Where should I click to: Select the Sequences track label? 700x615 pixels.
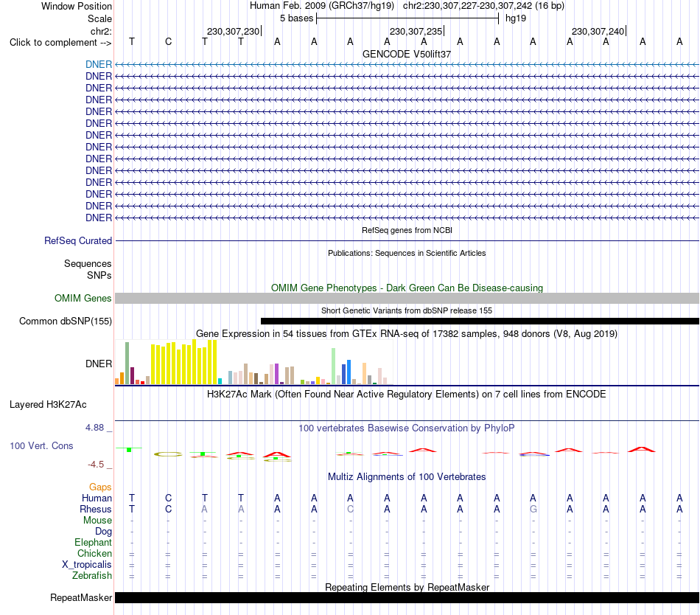pos(88,263)
